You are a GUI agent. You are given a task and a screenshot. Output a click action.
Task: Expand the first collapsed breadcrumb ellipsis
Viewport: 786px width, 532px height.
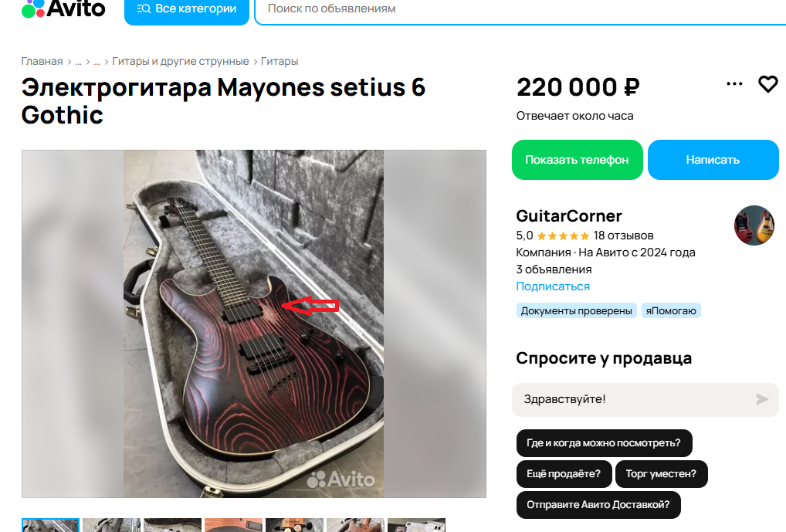pos(78,62)
